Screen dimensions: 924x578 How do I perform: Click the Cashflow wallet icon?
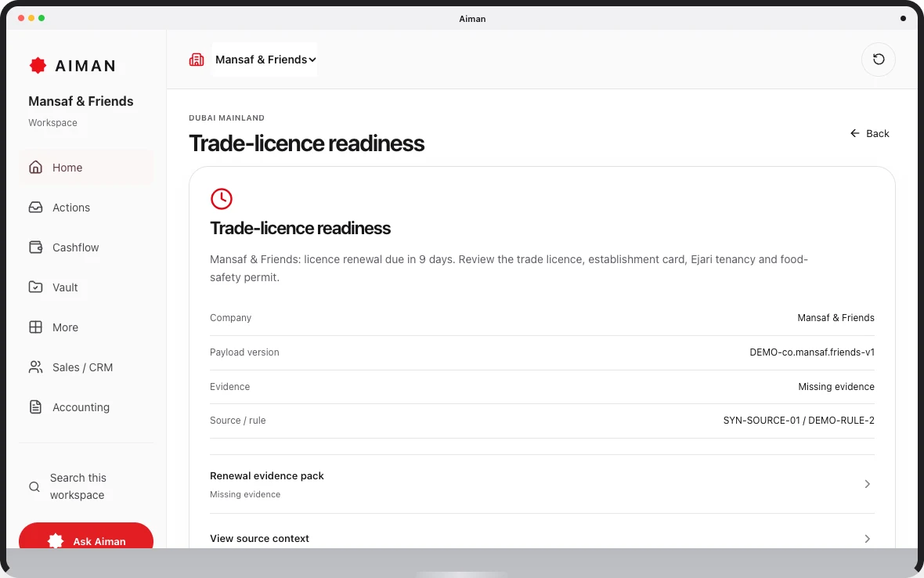[x=35, y=247]
